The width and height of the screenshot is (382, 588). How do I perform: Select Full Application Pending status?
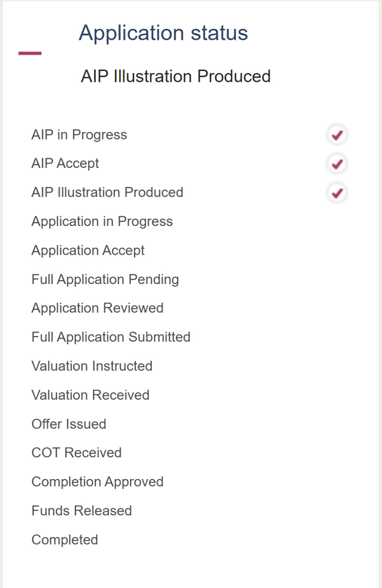(x=105, y=279)
